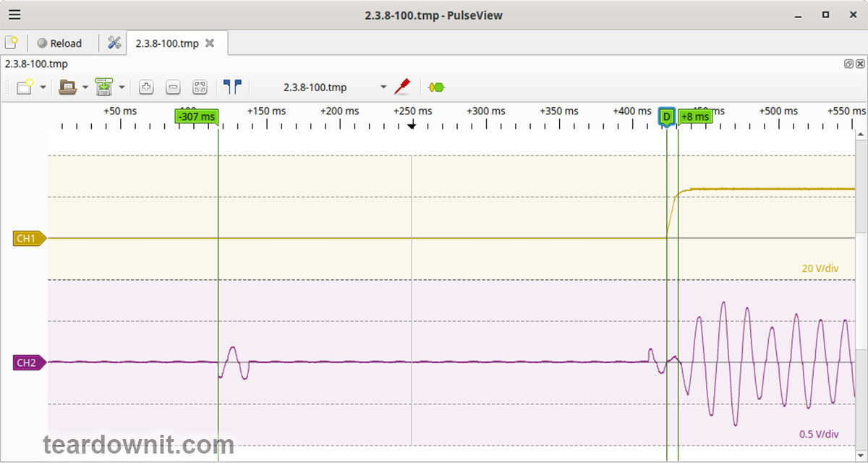Zoom to fit the whole trace
The width and height of the screenshot is (868, 463).
(200, 87)
